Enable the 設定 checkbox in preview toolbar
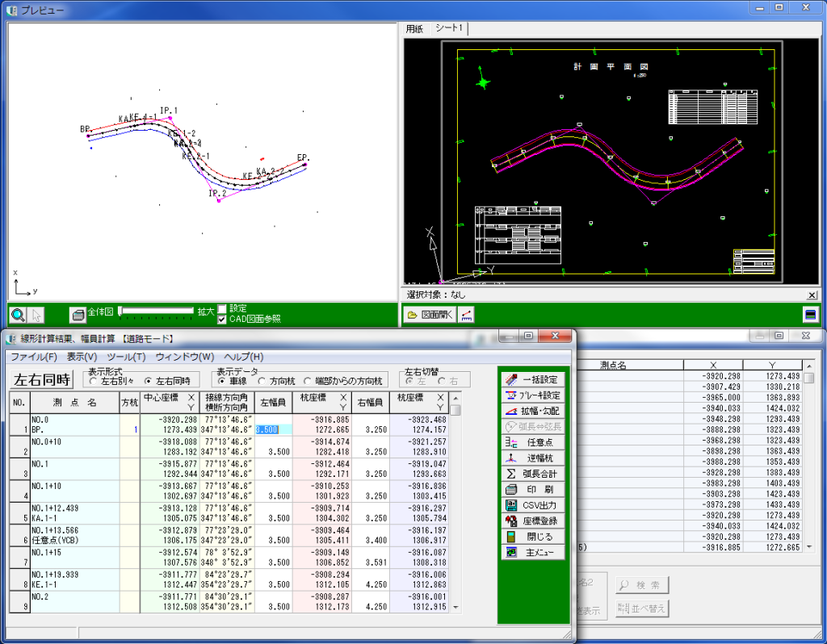Screen dimensions: 827x644 pyautogui.click(x=222, y=309)
